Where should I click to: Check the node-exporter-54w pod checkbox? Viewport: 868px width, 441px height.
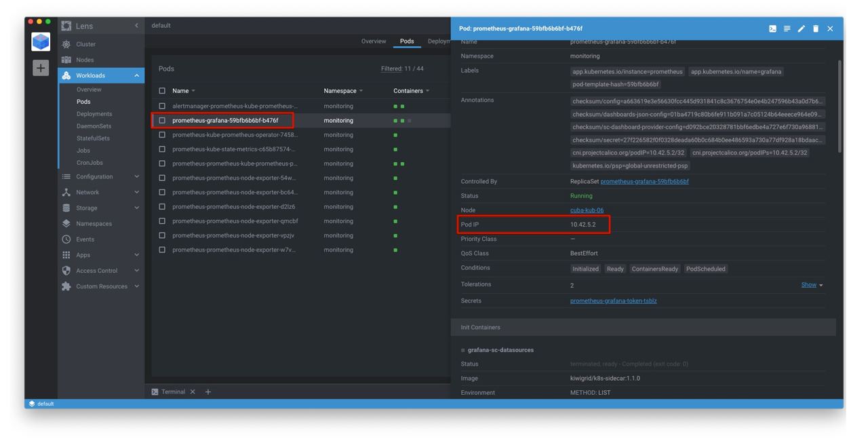[162, 178]
